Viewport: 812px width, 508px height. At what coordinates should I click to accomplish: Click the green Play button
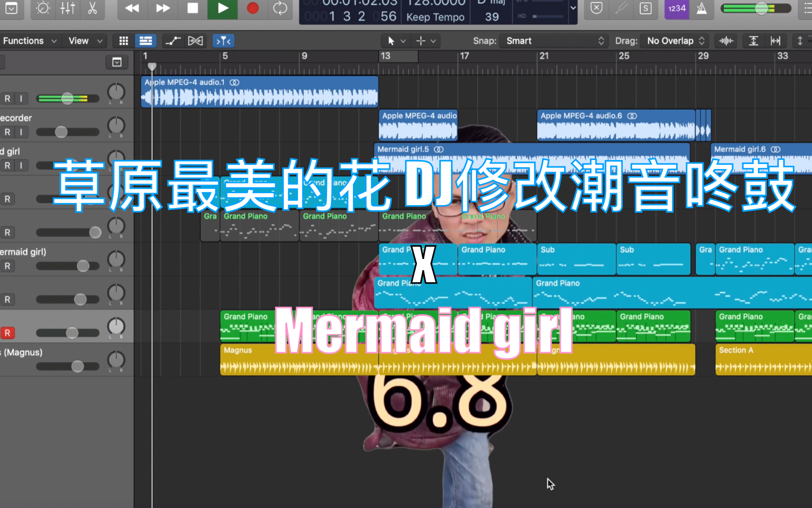pos(223,8)
